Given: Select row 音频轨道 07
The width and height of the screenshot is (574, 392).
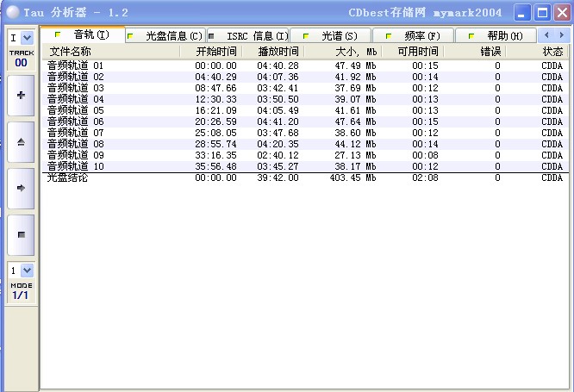Looking at the screenshot, I should click(x=305, y=133).
